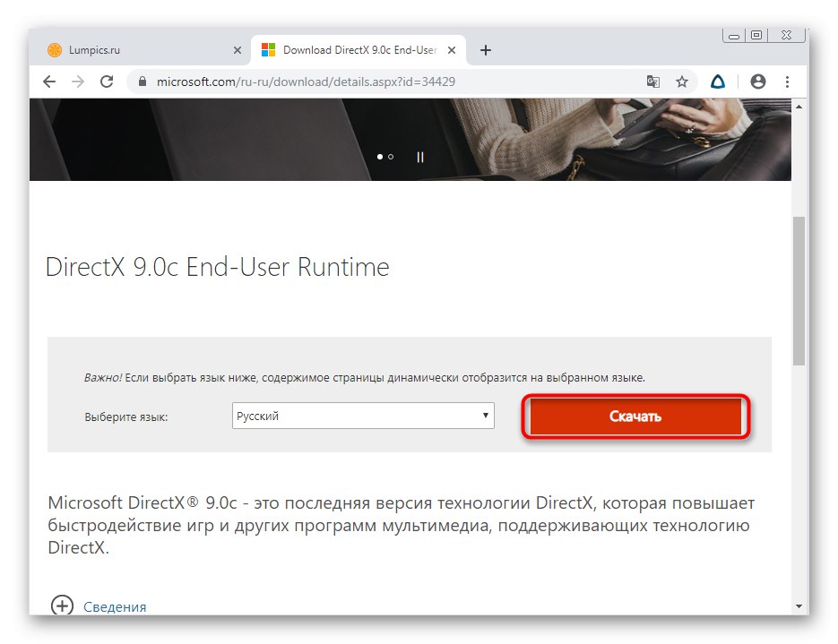
Task: Click the scrollbar up arrow
Action: point(799,107)
